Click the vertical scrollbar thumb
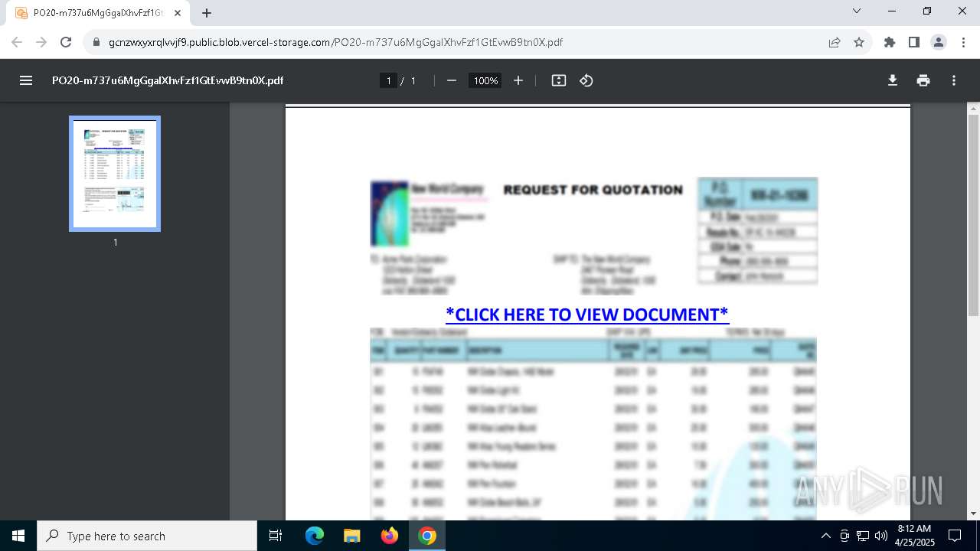 pyautogui.click(x=973, y=214)
